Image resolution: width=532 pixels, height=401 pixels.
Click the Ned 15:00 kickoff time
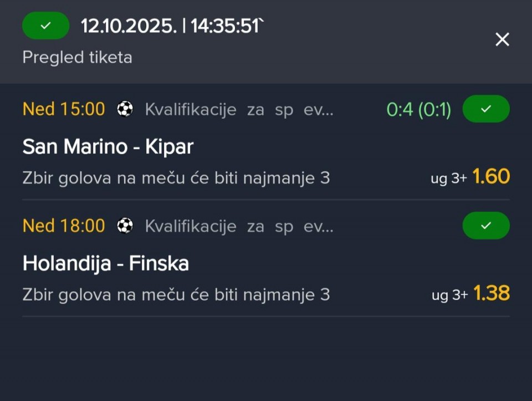[x=64, y=109]
